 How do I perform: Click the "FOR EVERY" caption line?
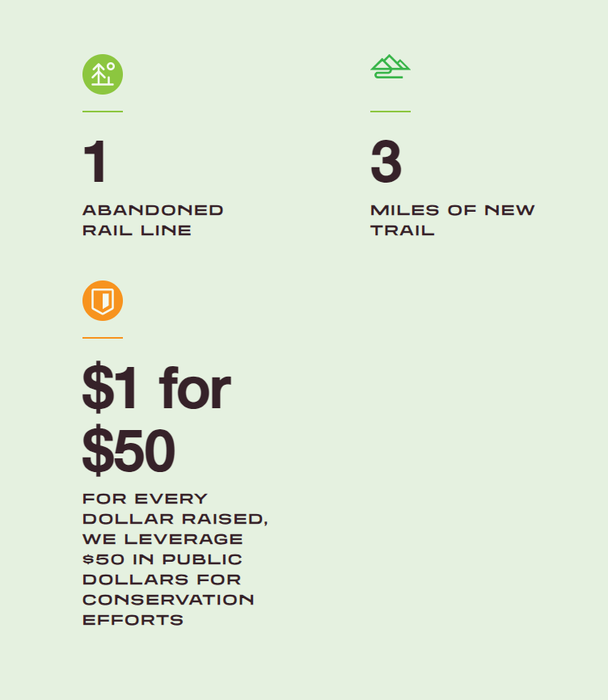click(x=145, y=499)
